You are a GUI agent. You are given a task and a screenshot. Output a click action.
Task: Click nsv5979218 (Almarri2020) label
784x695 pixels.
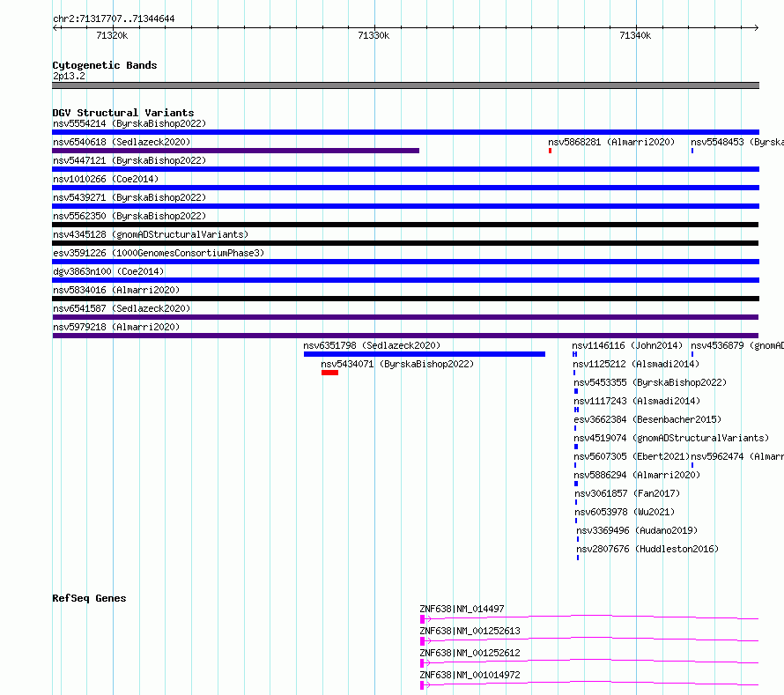pyautogui.click(x=116, y=327)
